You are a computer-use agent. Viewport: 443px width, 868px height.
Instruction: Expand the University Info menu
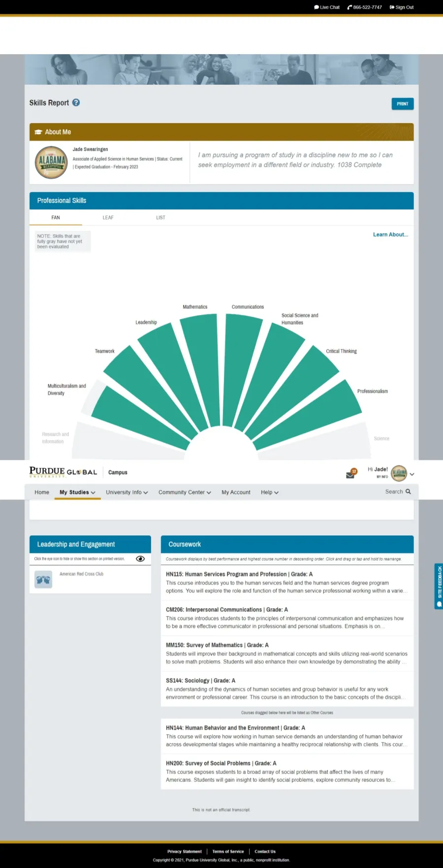[x=127, y=492]
